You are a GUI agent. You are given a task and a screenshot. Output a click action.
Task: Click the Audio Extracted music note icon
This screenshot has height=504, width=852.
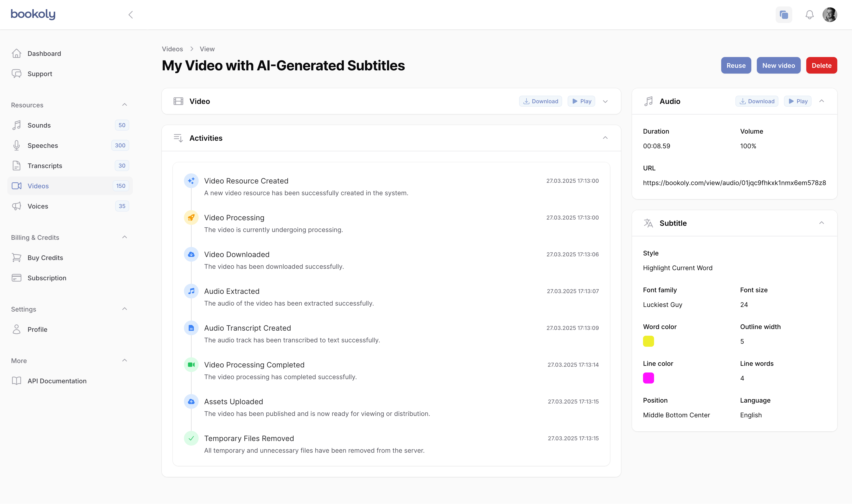[191, 291]
